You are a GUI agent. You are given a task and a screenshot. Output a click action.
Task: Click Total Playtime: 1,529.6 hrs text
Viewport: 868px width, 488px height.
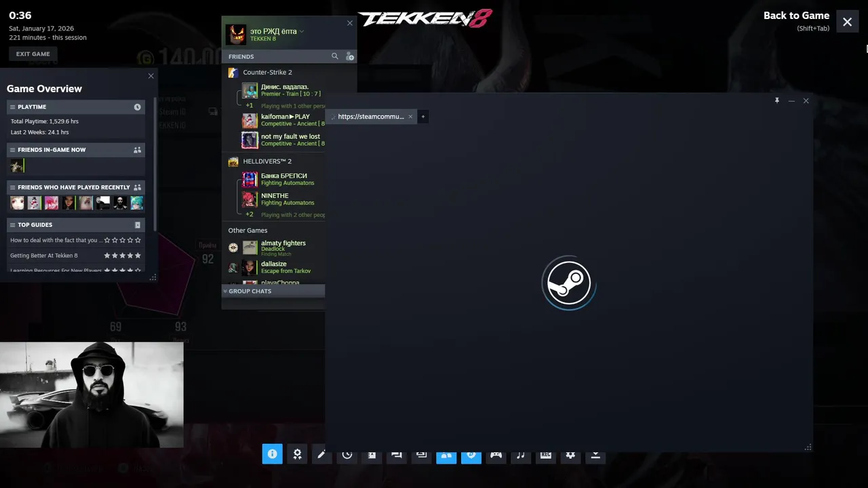[45, 121]
